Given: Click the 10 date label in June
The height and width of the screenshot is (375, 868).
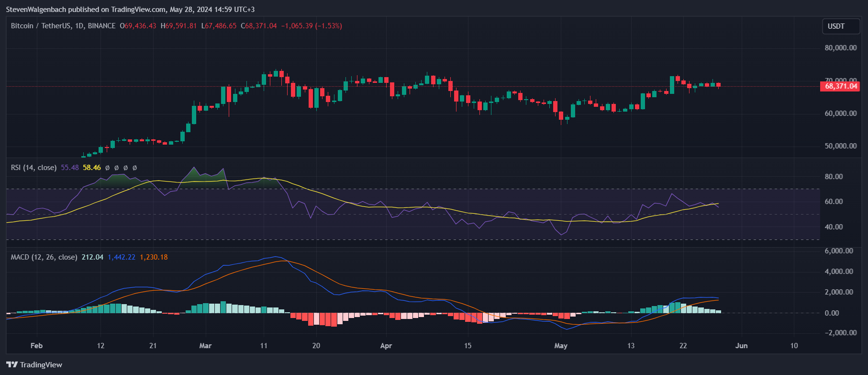Looking at the screenshot, I should pos(794,346).
